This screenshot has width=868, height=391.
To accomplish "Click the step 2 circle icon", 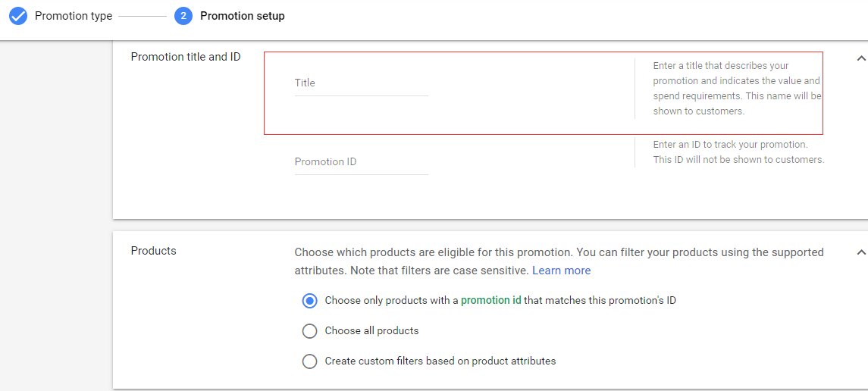I will point(183,16).
